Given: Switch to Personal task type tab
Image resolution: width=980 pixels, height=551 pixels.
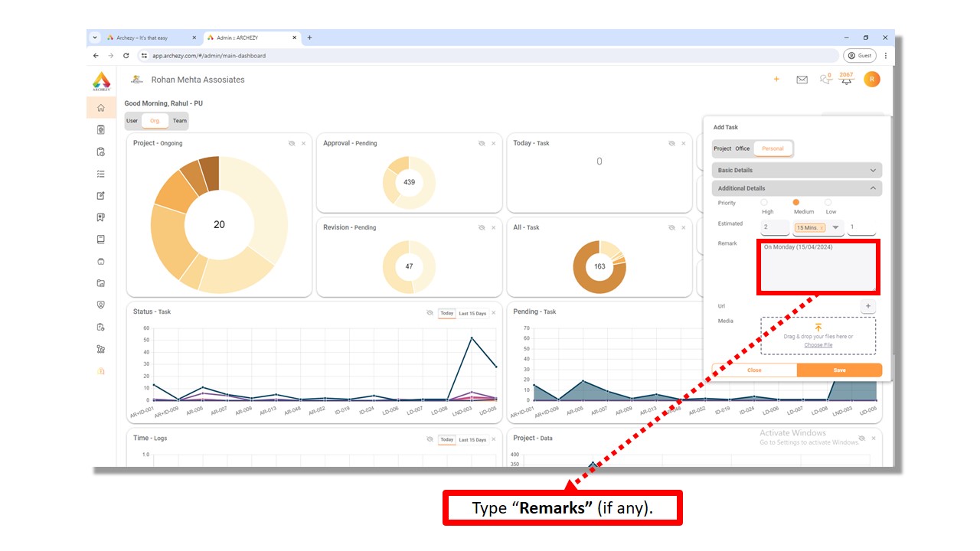Looking at the screenshot, I should [773, 148].
